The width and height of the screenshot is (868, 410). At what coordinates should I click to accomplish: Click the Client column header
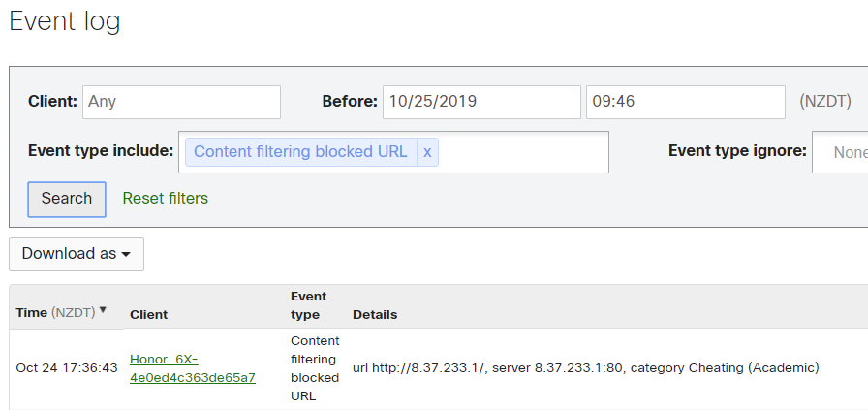tap(148, 315)
